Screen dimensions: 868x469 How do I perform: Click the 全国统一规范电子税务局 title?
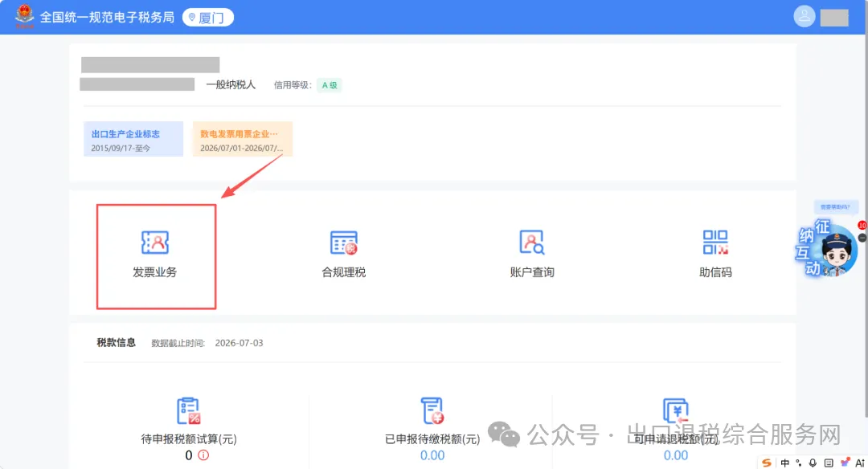[x=107, y=18]
